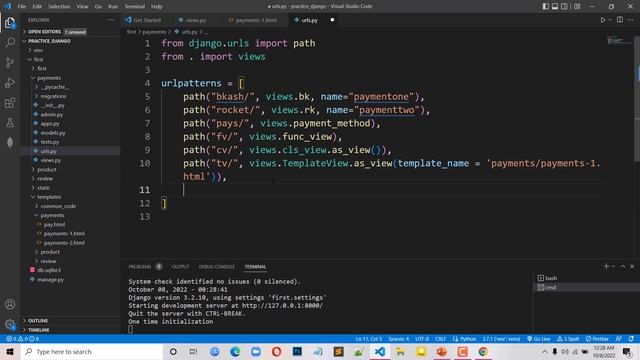
Task: Open the launch profile dropdown beside plus
Action: tap(613, 267)
